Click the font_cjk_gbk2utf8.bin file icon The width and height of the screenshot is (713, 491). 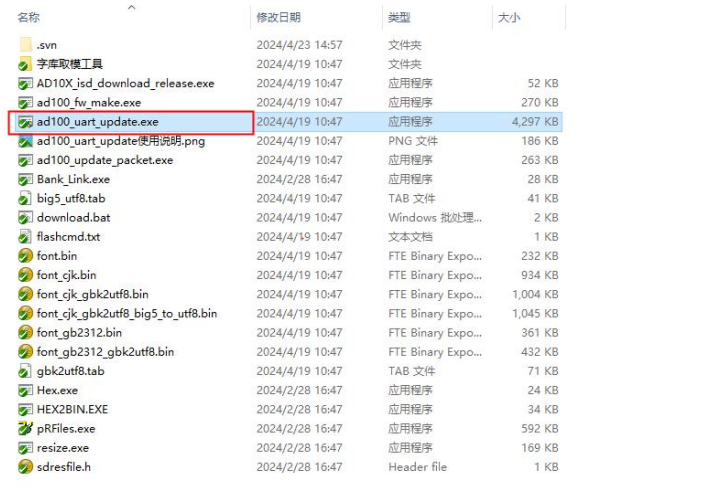25,294
